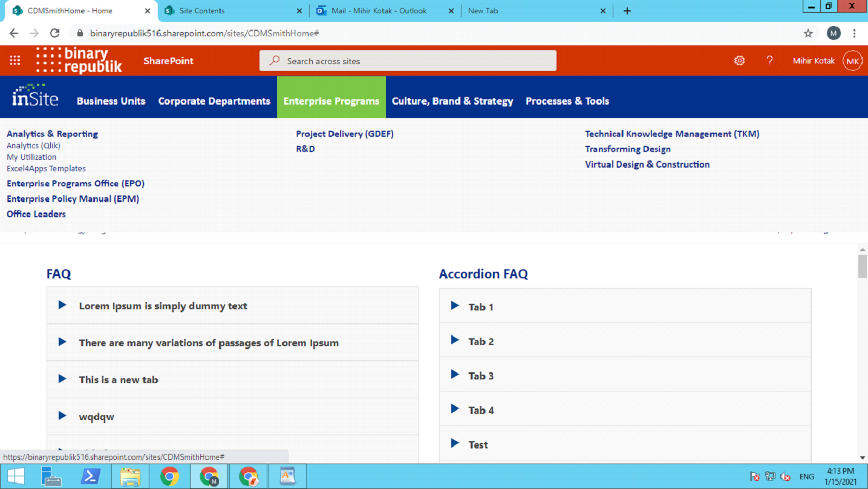The height and width of the screenshot is (489, 868).
Task: Click the Windows Start button
Action: point(16,477)
